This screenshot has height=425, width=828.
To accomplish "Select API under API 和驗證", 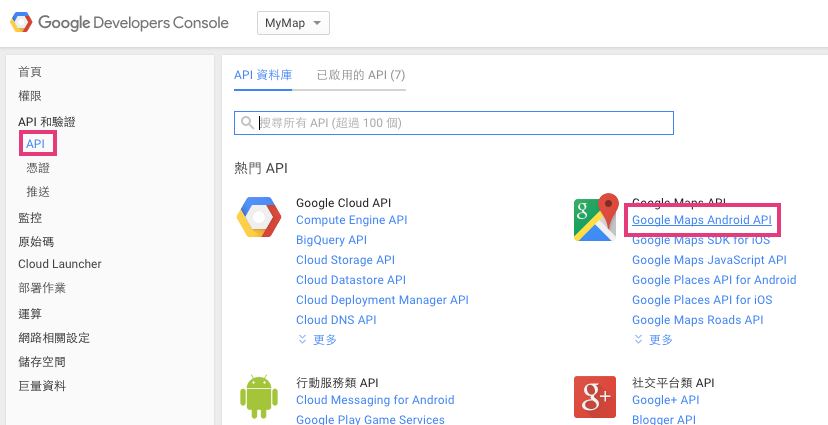I will pyautogui.click(x=35, y=144).
